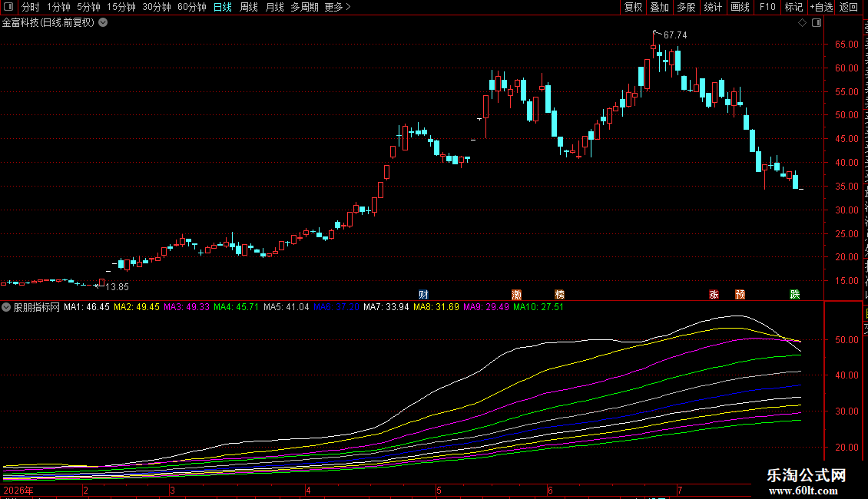This screenshot has height=499, width=868.
Task: Click 叠加 overlay button
Action: [x=659, y=7]
